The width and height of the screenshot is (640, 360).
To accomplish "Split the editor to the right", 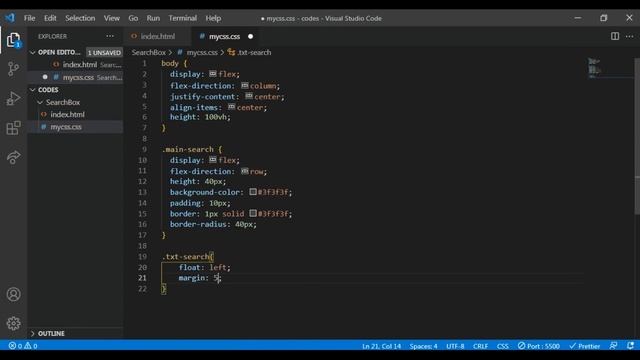I will pos(615,36).
